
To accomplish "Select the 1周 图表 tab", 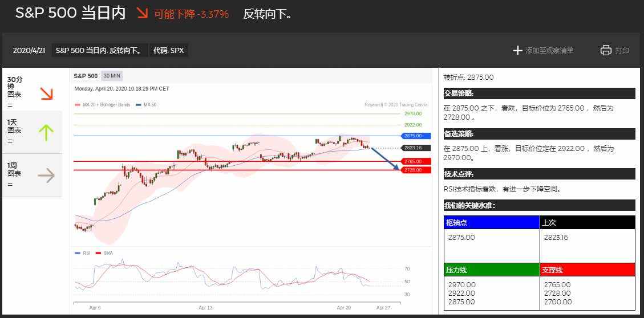I will click(32, 175).
